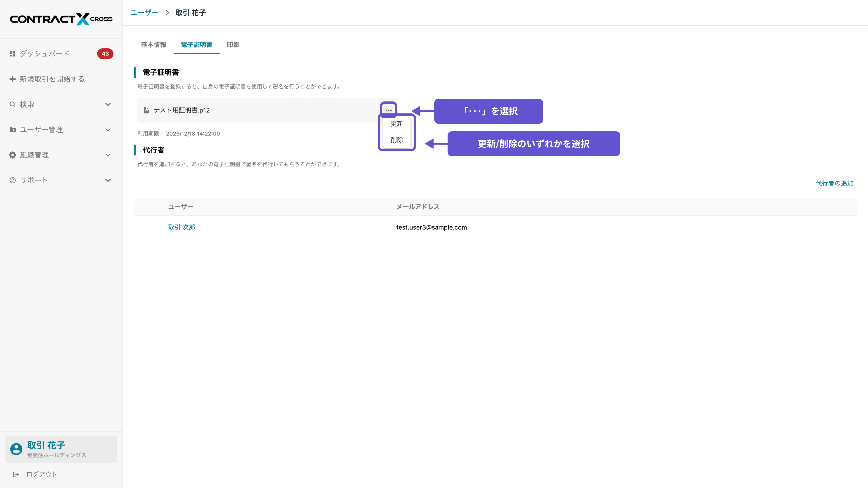Click the search magnifier icon in sidebar
The width and height of the screenshot is (868, 488).
click(x=12, y=104)
